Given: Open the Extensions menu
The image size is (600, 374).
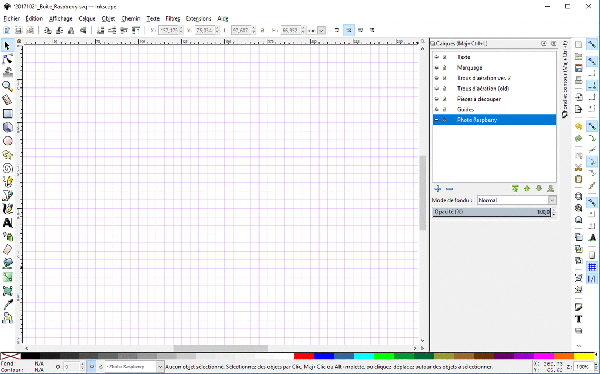Looking at the screenshot, I should pyautogui.click(x=198, y=18).
